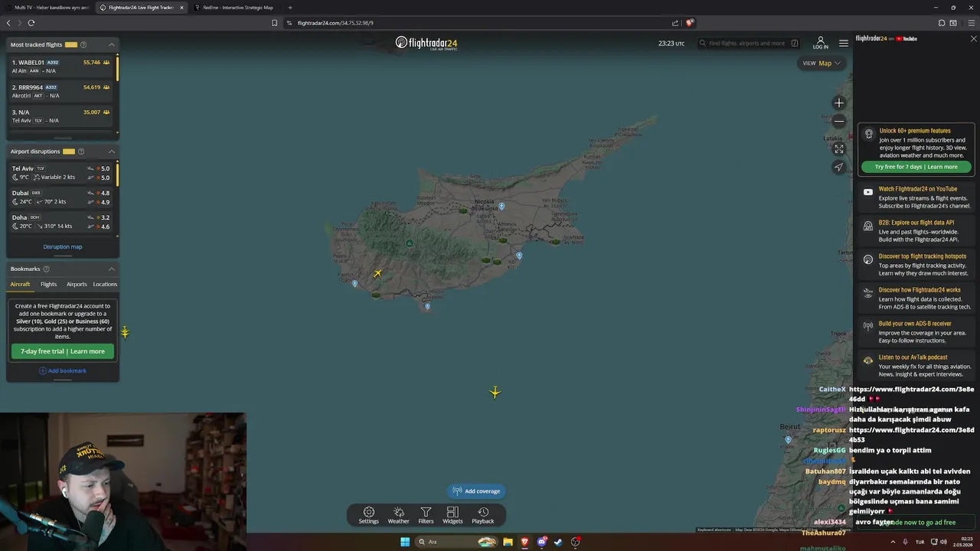This screenshot has height=551, width=980.
Task: Click the Akrotiri airport pin marker
Action: 427,306
